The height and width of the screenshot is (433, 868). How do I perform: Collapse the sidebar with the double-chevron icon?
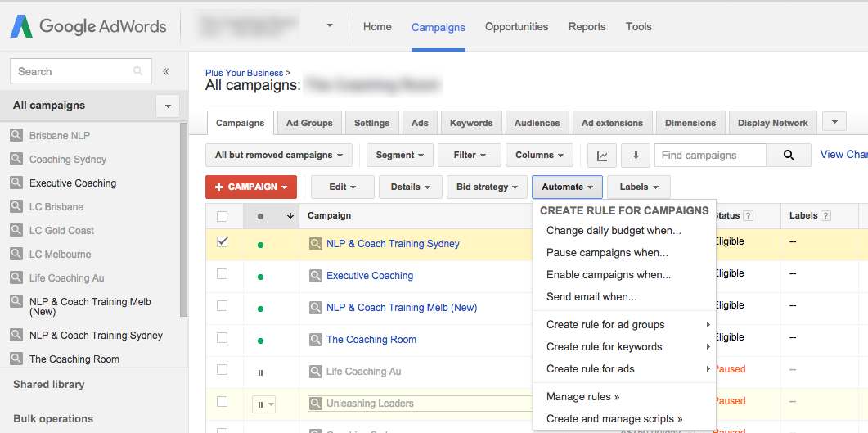(165, 71)
